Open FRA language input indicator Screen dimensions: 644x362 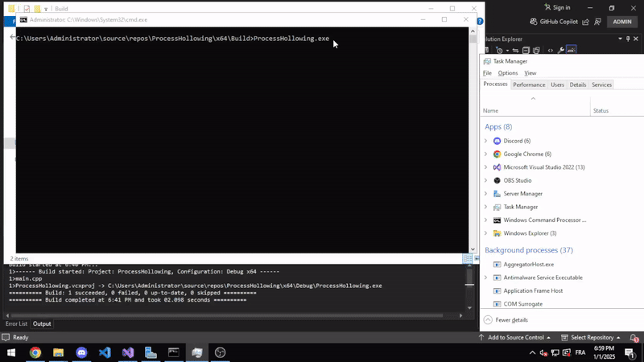point(580,352)
